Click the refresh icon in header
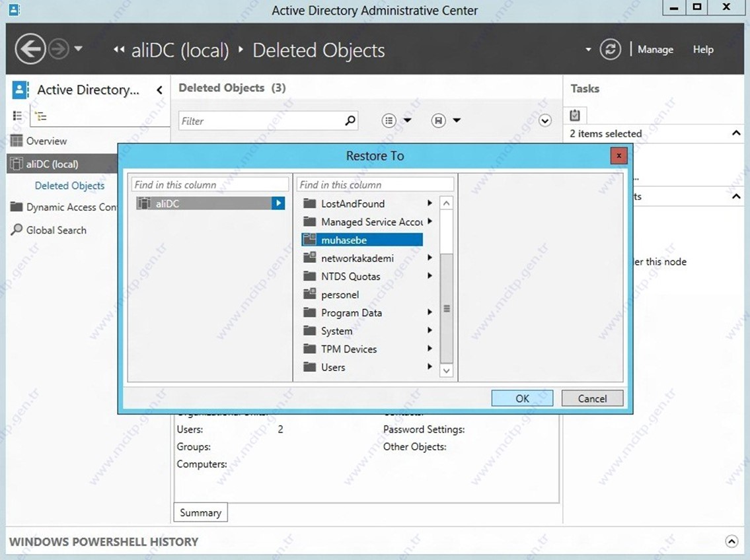Viewport: 750px width, 560px height. point(611,50)
